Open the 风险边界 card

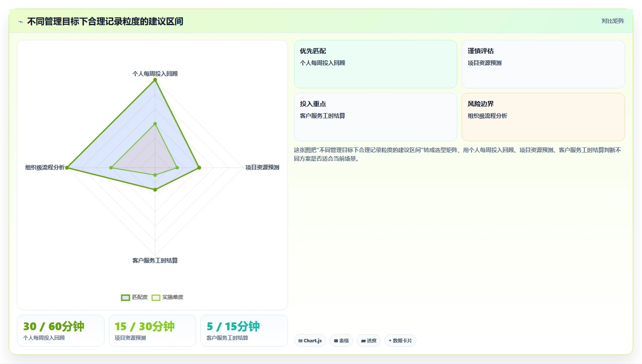543,117
